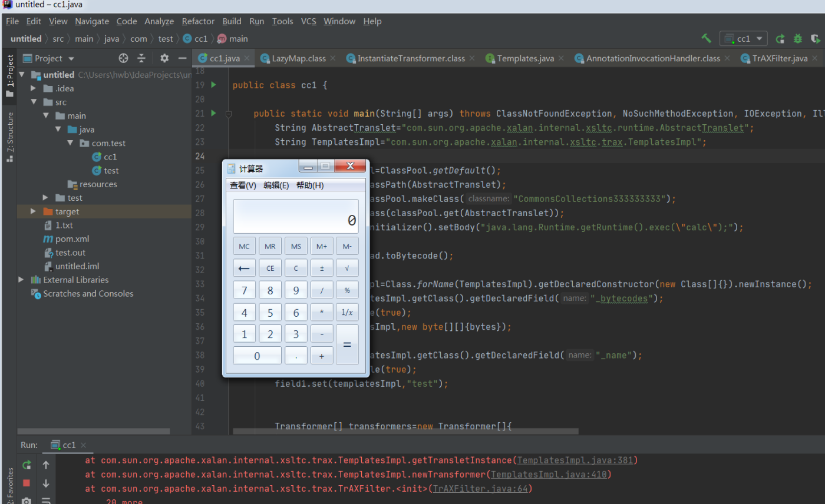Expand the test folder under src
The image size is (825, 504).
click(45, 198)
